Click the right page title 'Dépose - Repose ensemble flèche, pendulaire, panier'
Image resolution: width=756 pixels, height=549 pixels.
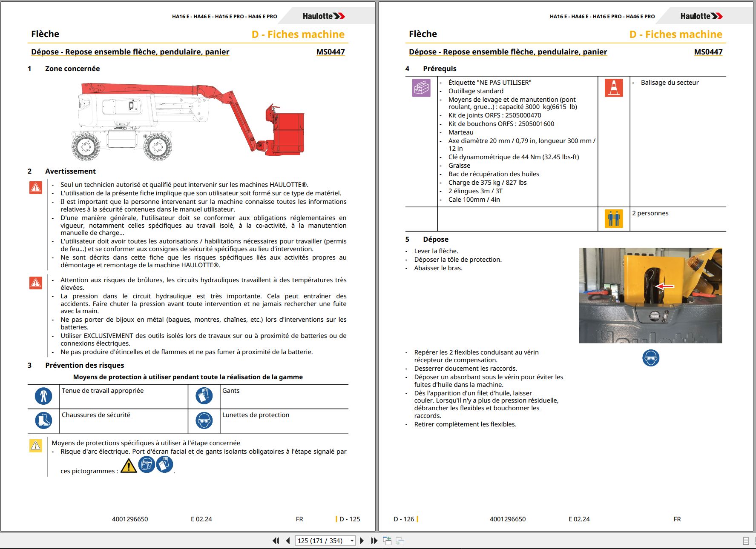[x=508, y=52]
